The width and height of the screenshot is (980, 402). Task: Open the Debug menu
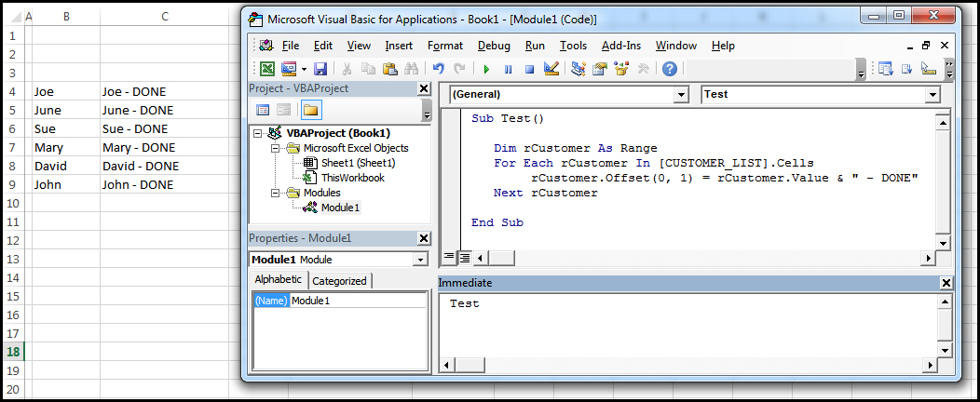point(494,46)
